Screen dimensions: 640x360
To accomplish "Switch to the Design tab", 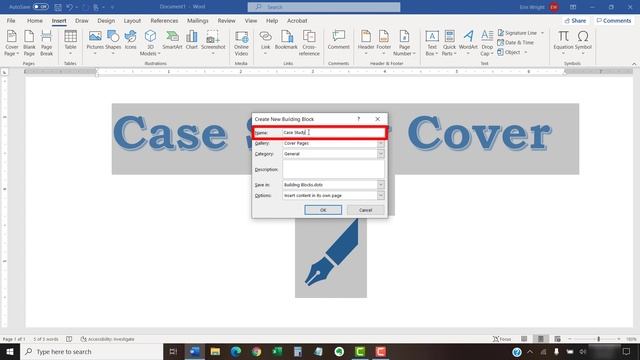I will click(x=106, y=20).
